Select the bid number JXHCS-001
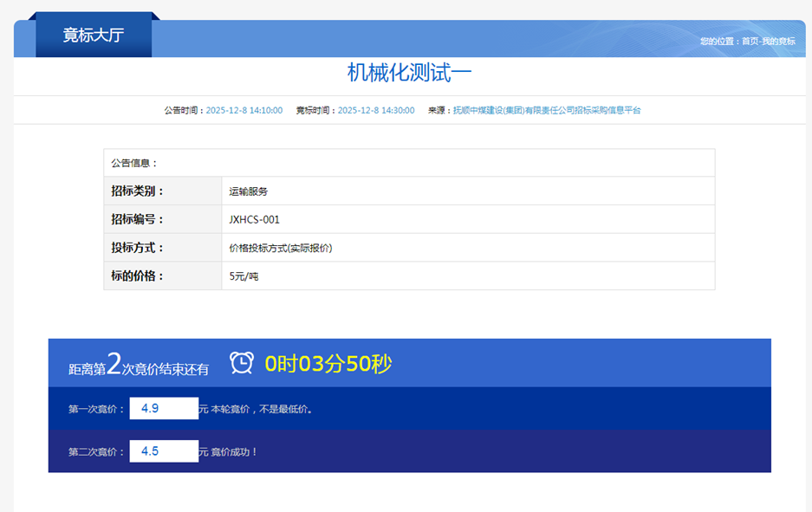The image size is (812, 512). point(254,219)
